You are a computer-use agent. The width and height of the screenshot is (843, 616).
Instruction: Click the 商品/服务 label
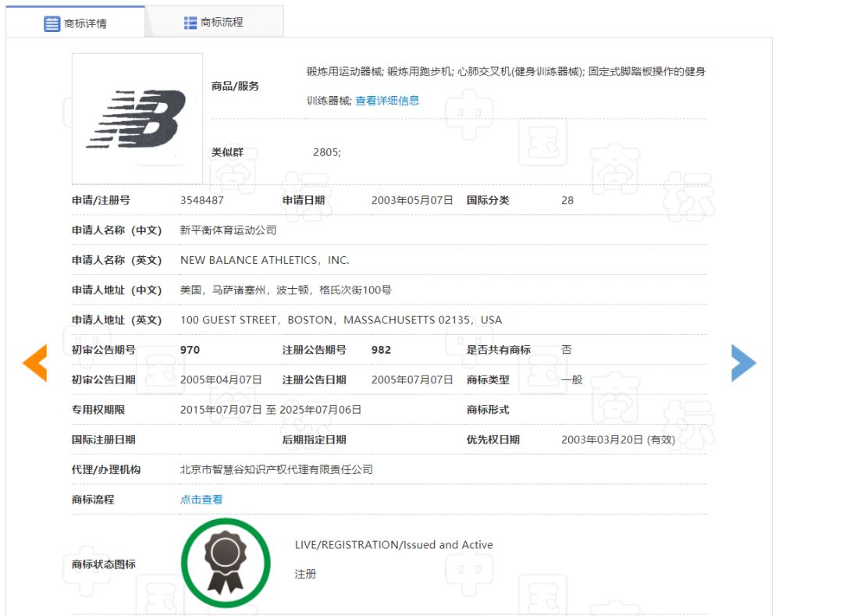tap(235, 86)
